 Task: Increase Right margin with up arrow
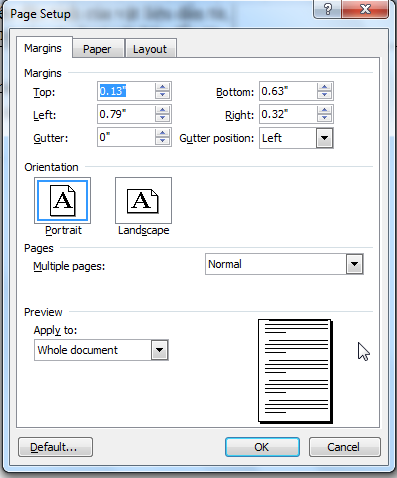coord(324,110)
